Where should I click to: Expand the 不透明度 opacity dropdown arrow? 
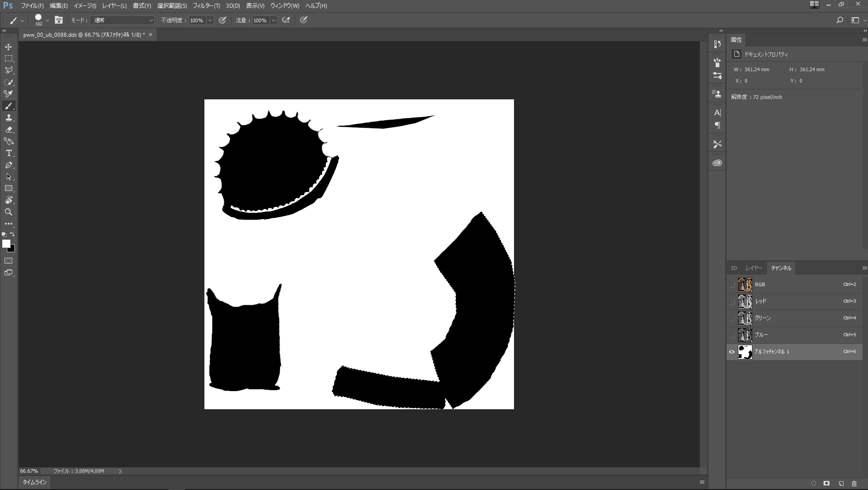point(210,20)
